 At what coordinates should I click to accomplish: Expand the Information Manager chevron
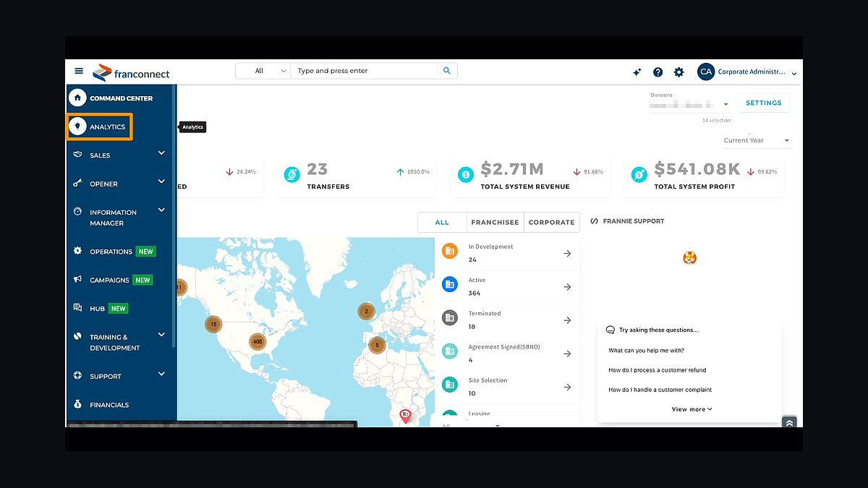[x=161, y=210]
